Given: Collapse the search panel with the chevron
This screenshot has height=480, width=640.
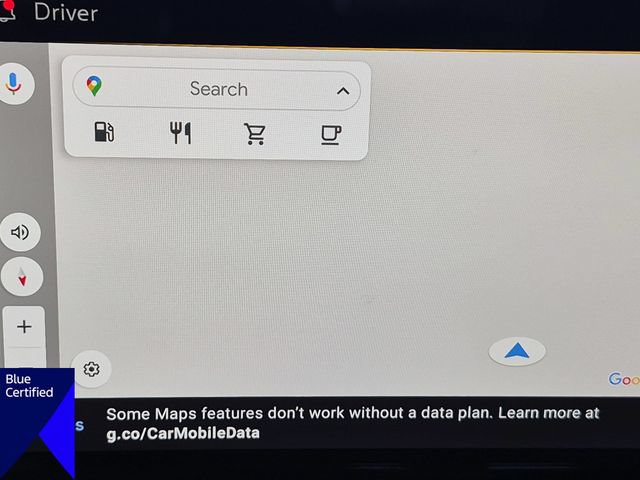Looking at the screenshot, I should coord(343,91).
